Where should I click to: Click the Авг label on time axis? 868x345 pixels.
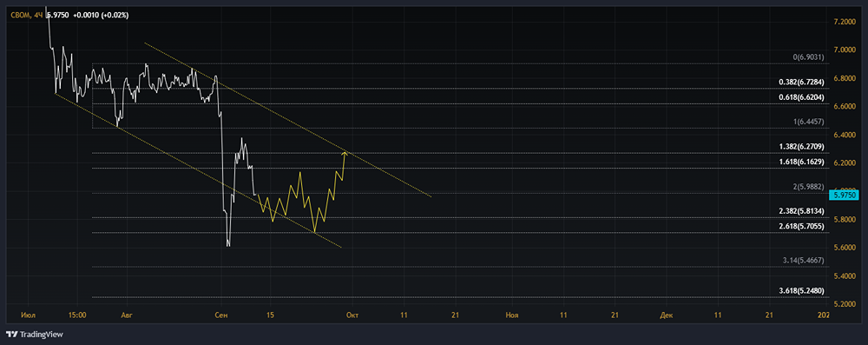click(x=127, y=315)
